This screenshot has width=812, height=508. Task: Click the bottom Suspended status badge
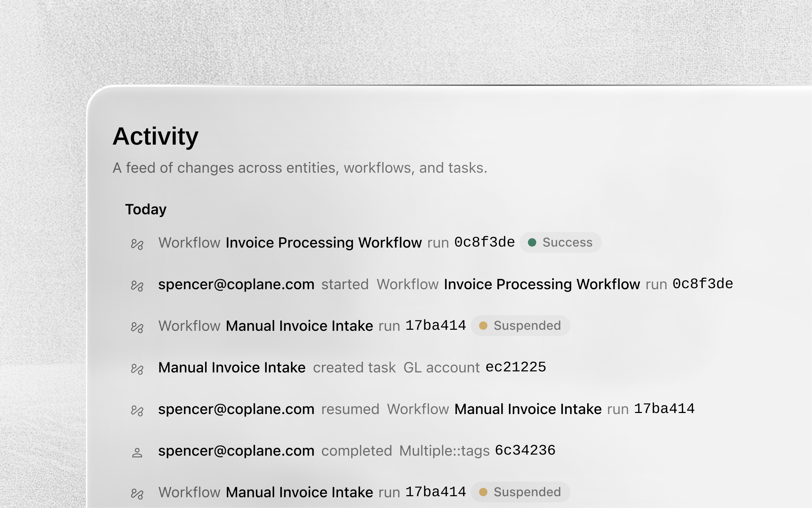point(521,492)
